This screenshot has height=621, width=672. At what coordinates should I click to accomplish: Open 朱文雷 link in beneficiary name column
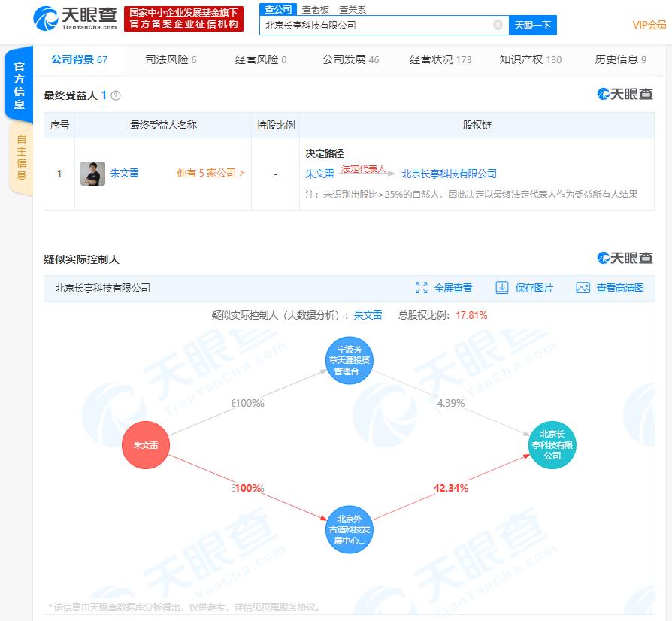tap(124, 173)
